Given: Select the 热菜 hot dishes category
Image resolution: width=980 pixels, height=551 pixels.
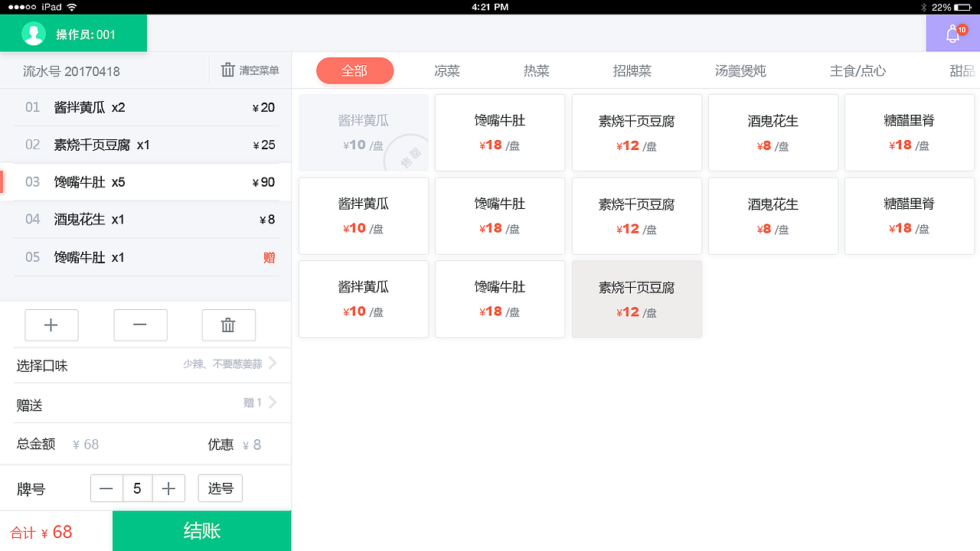Looking at the screenshot, I should point(536,70).
